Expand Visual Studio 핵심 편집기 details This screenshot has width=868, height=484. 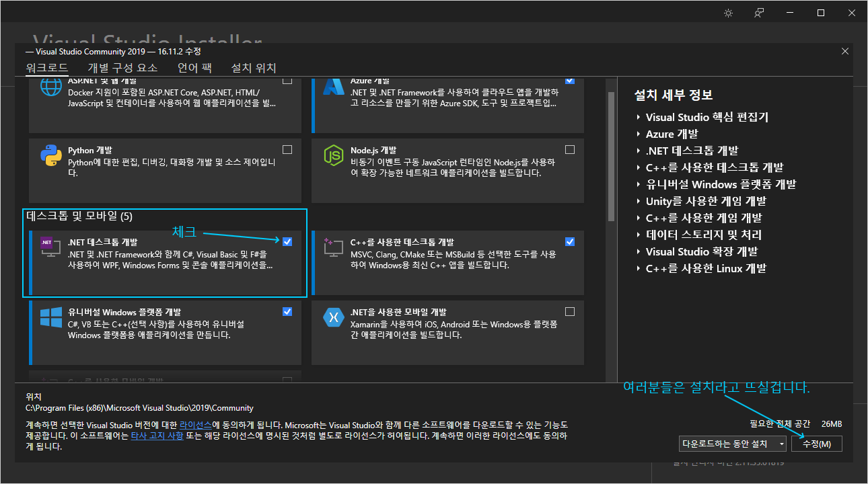coord(638,118)
